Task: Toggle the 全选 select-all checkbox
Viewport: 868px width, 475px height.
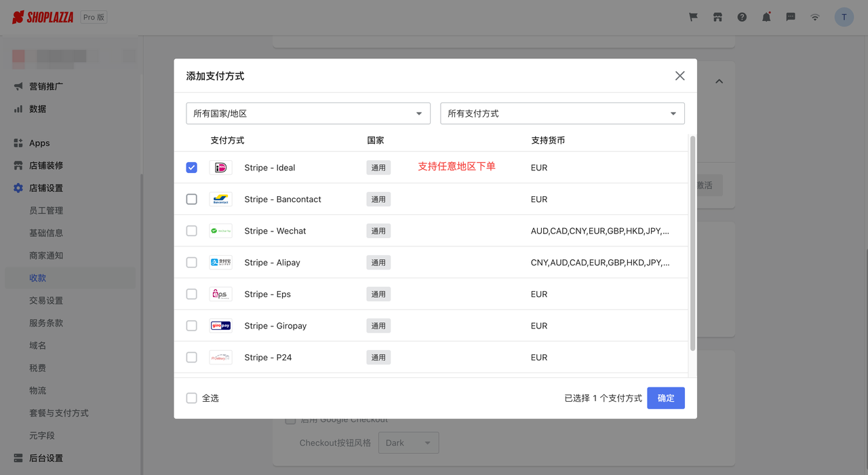Action: 192,398
